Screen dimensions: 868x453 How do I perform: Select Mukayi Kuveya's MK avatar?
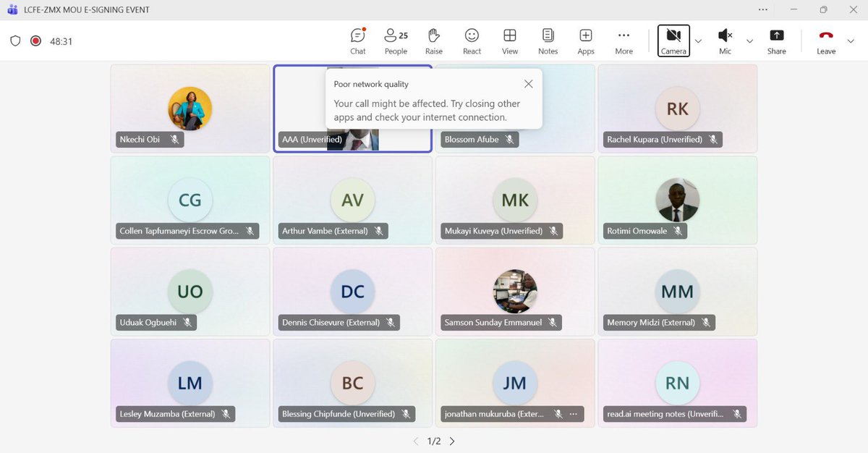click(515, 200)
